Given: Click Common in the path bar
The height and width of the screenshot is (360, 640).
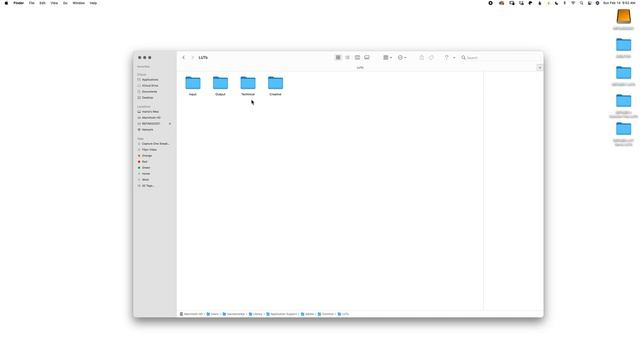Looking at the screenshot, I should coord(326,314).
